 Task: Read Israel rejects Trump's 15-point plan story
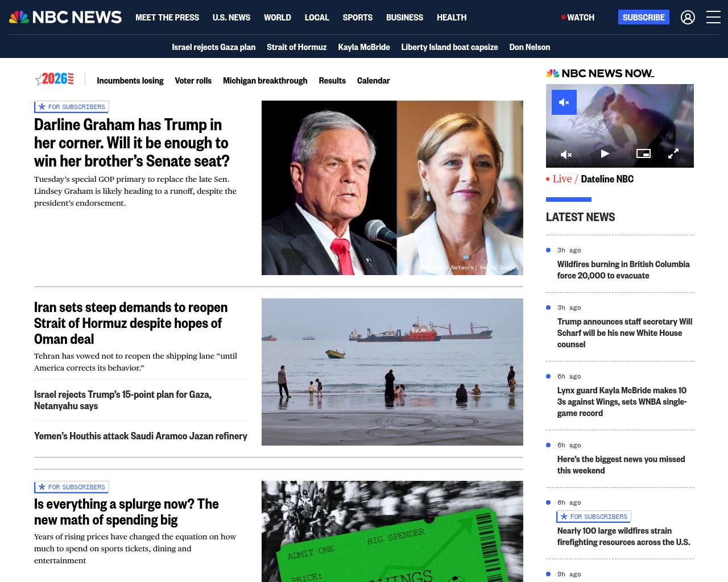[x=123, y=400]
